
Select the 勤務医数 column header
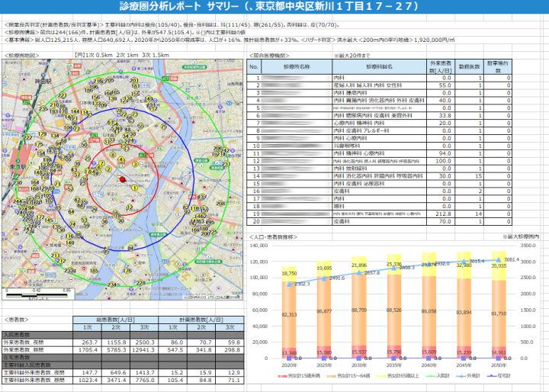(x=469, y=66)
